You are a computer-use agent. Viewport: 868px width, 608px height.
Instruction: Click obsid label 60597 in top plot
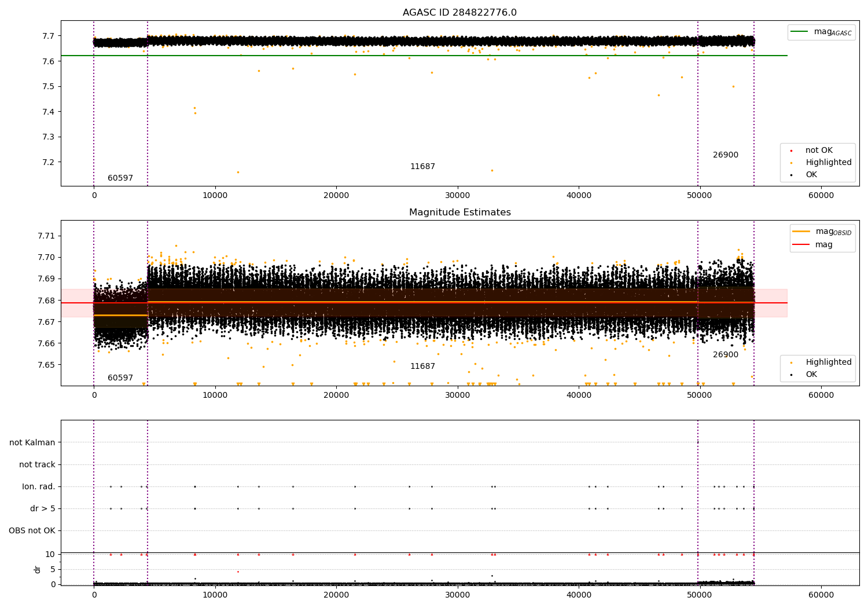120,178
